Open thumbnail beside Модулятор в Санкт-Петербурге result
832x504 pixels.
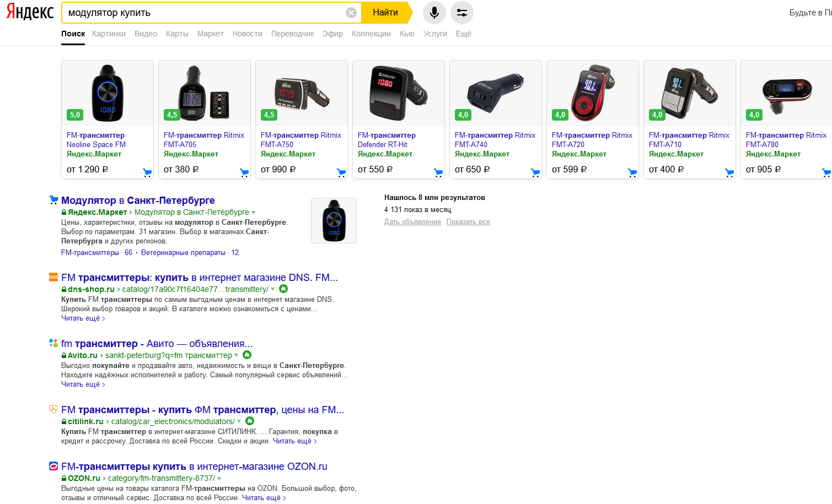click(x=334, y=220)
